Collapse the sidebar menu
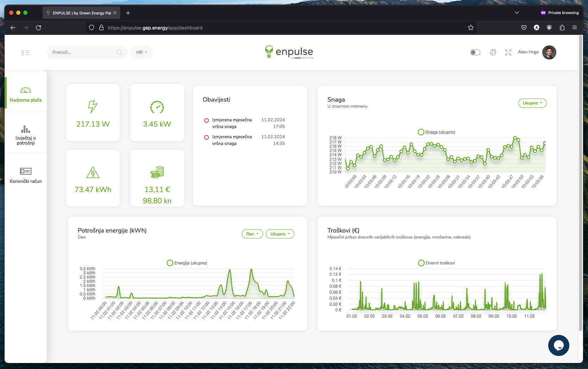The height and width of the screenshot is (369, 588). (x=26, y=52)
